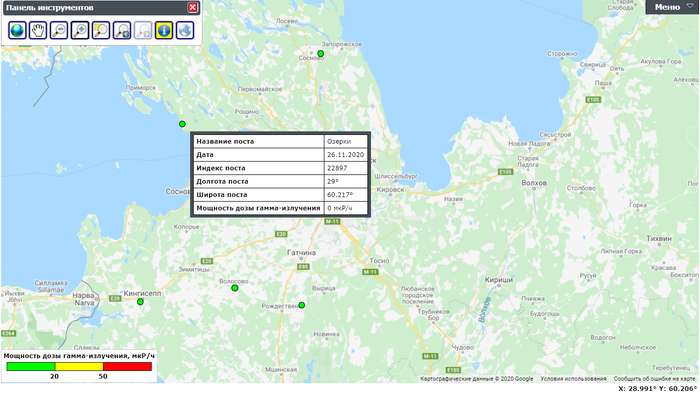Click the green station marker near Сосново
700x394 pixels.
(x=321, y=54)
